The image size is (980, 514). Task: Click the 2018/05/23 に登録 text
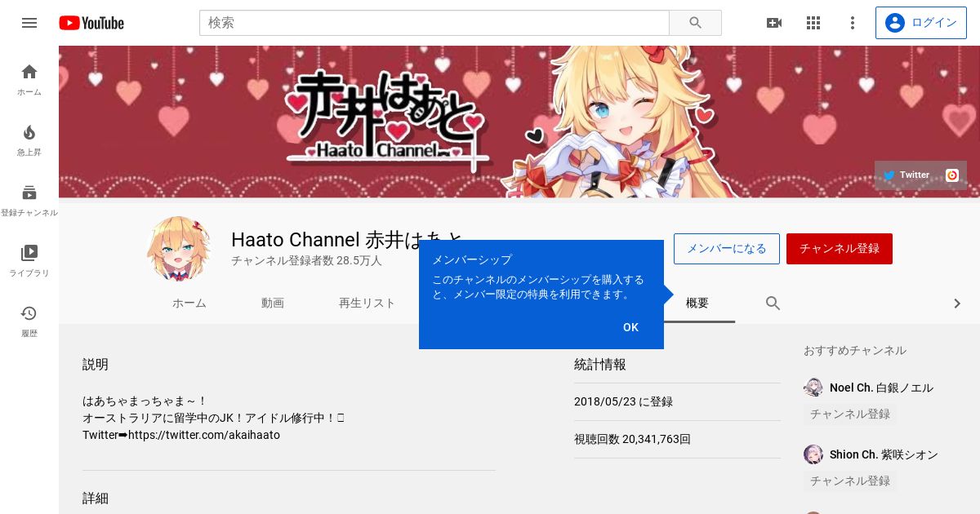(623, 401)
